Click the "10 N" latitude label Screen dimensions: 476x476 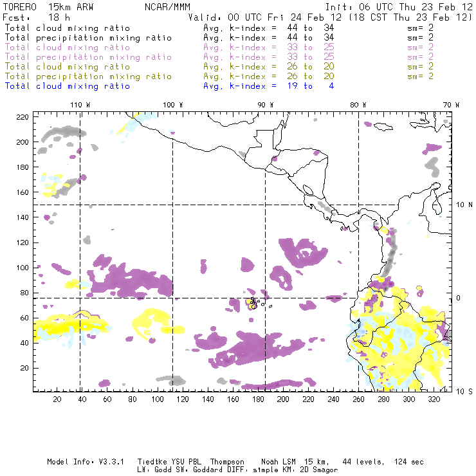pos(464,205)
